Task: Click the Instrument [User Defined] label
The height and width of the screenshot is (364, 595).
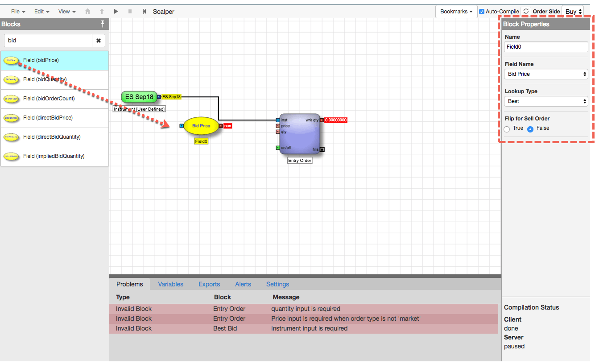Action: point(139,109)
